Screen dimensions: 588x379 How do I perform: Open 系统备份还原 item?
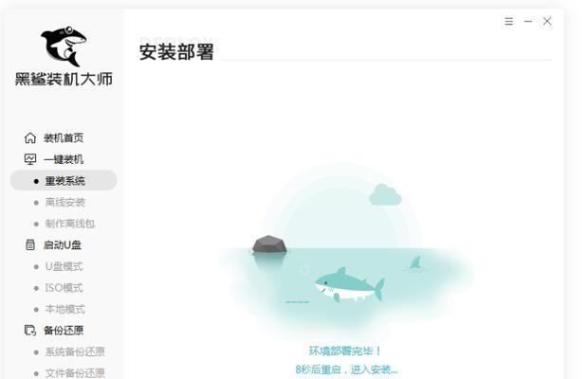[x=75, y=352]
